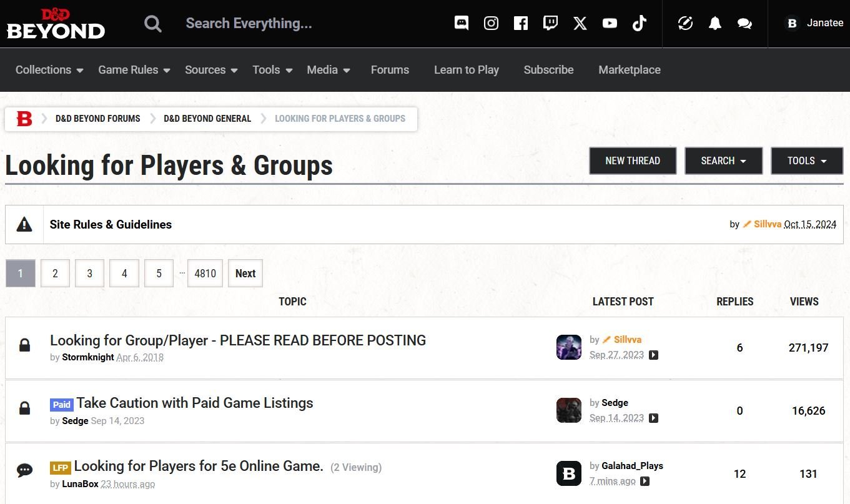Open the YouTube social icon
The width and height of the screenshot is (850, 504).
coord(610,24)
